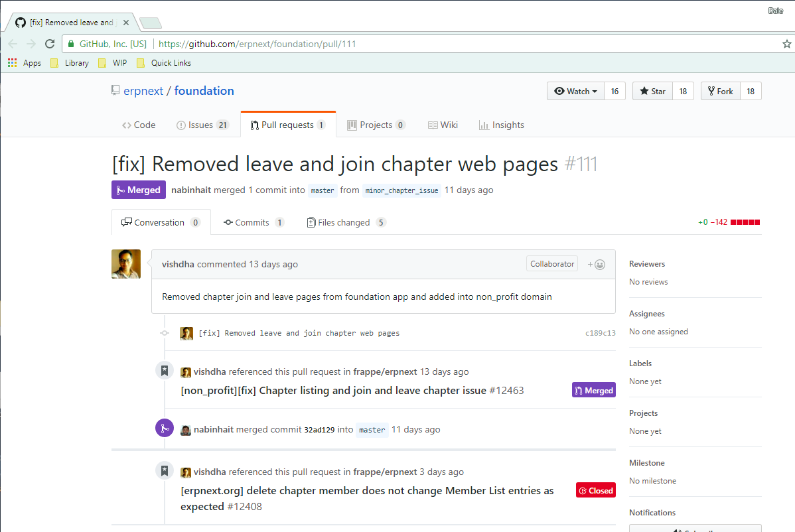Star the foundation repository
Screen dimensions: 795x532
click(x=652, y=91)
